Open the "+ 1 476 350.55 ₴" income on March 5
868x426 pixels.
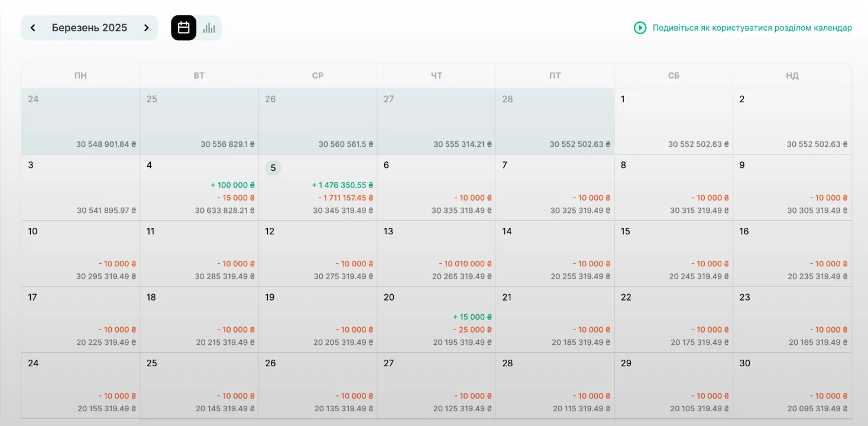click(x=342, y=185)
